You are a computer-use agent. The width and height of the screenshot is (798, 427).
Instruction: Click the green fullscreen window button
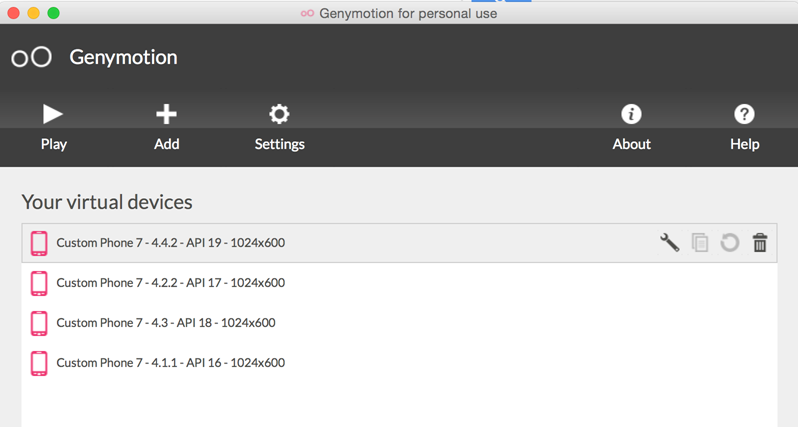(53, 13)
